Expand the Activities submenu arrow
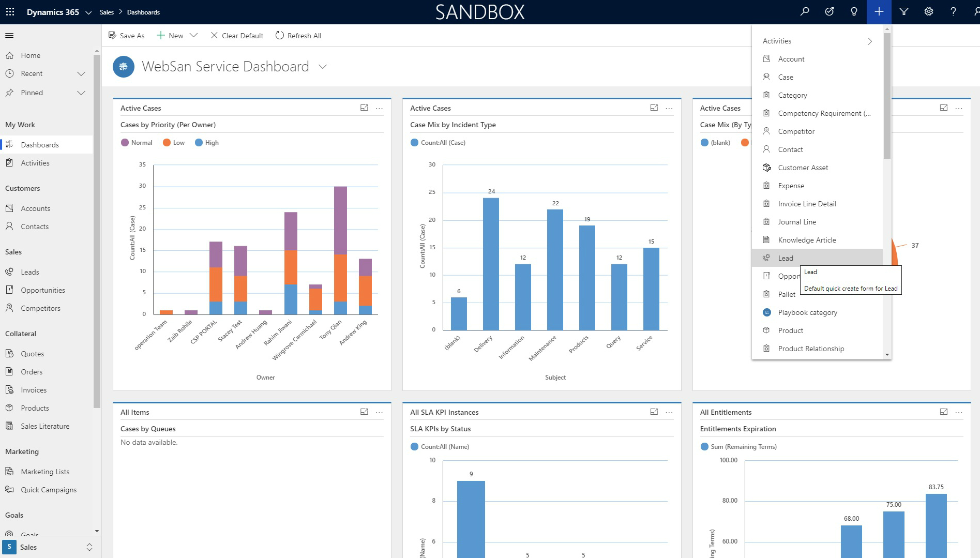 point(870,41)
